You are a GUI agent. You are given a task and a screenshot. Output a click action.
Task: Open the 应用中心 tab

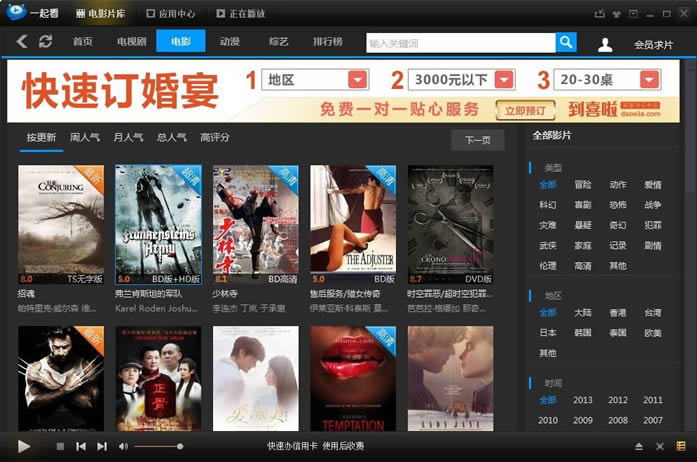click(171, 14)
